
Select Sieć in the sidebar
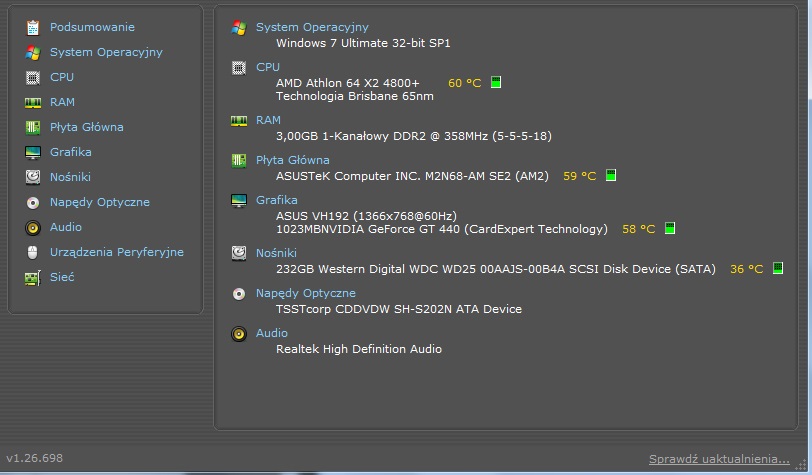pyautogui.click(x=62, y=277)
